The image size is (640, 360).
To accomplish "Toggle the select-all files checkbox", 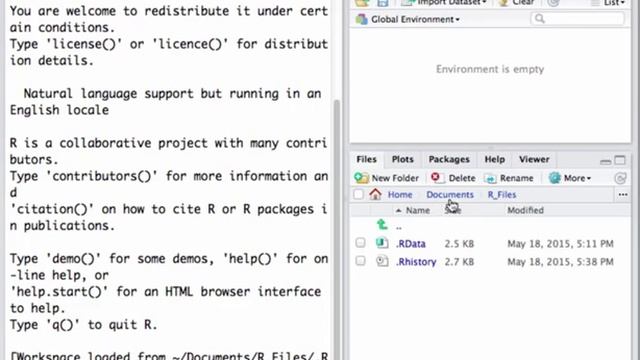I will coord(358,194).
